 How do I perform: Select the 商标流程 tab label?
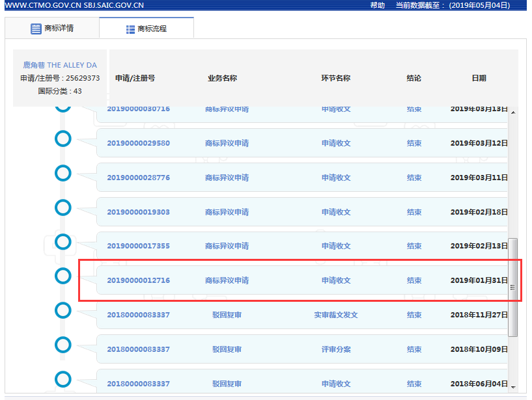tap(152, 29)
